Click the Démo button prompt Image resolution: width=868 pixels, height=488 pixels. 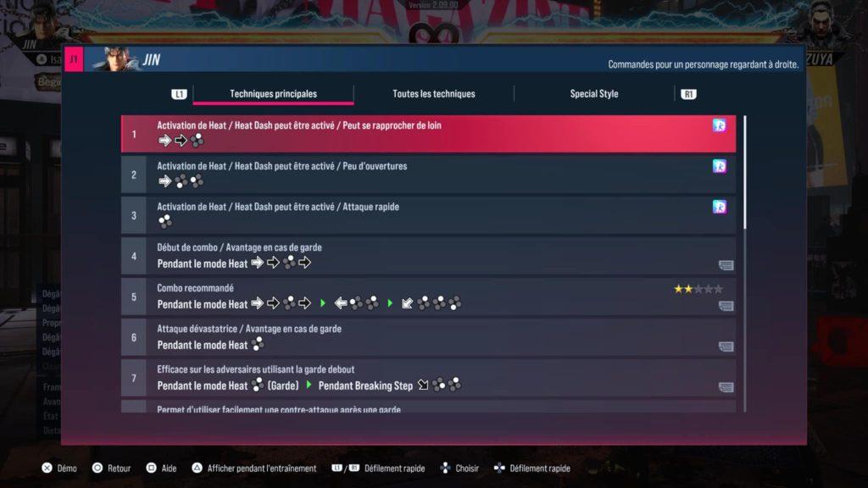59,468
